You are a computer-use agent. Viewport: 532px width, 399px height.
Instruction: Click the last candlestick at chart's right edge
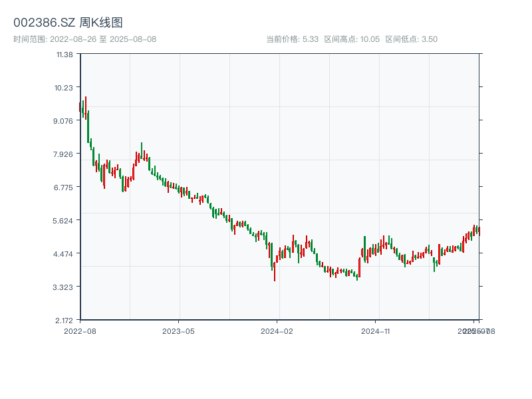[479, 230]
